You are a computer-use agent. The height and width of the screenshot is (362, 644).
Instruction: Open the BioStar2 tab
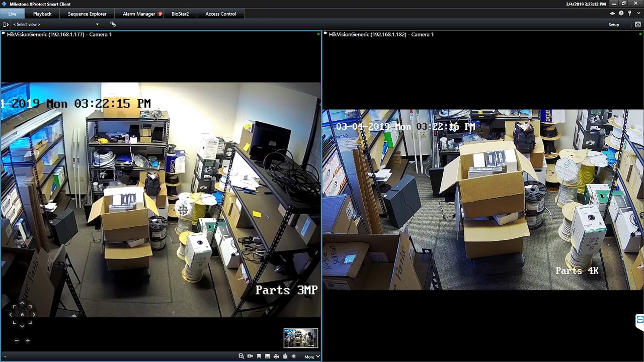[x=180, y=14]
